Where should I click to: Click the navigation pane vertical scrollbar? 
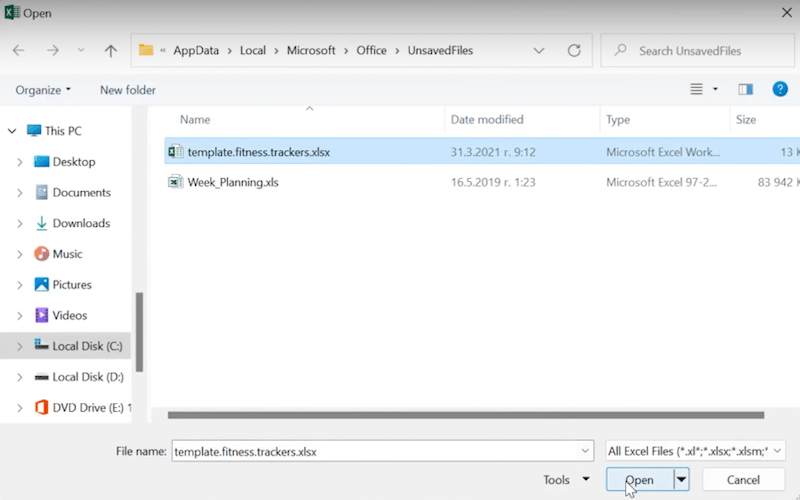click(139, 332)
